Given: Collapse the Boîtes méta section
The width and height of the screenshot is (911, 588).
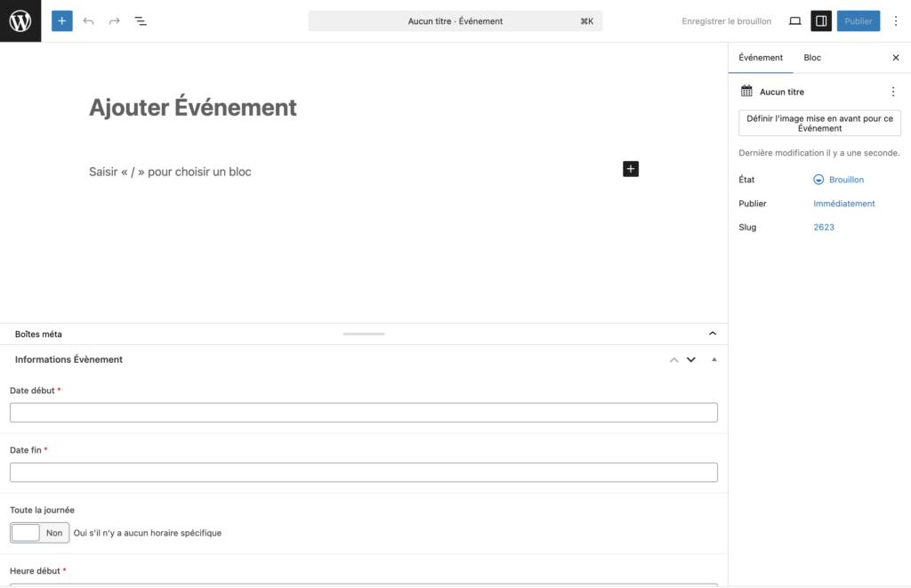Looking at the screenshot, I should coord(713,334).
